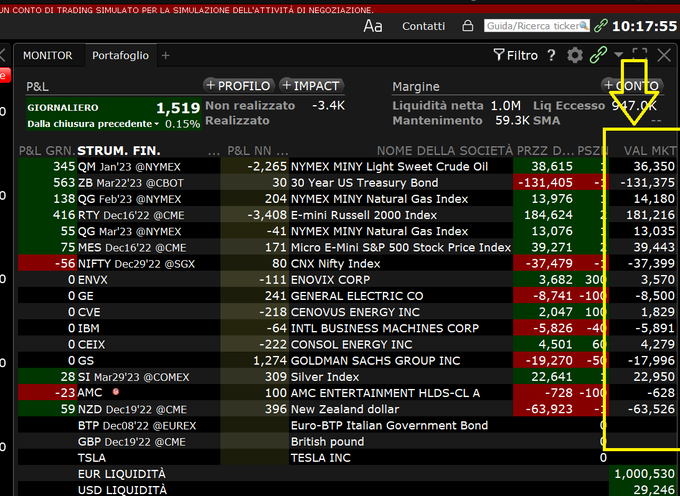
Task: Open the gear settings of Portafoglio panel
Action: click(575, 55)
